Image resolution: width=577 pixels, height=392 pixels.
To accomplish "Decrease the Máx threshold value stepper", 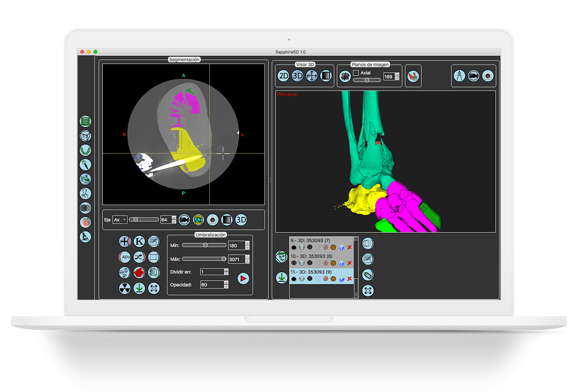I will tap(247, 261).
